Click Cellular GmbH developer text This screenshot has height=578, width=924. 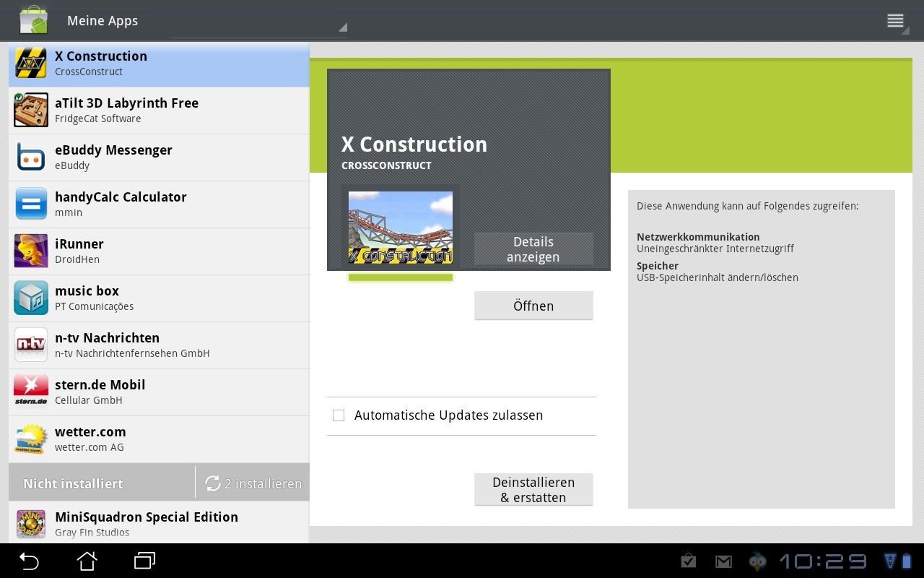tap(89, 400)
